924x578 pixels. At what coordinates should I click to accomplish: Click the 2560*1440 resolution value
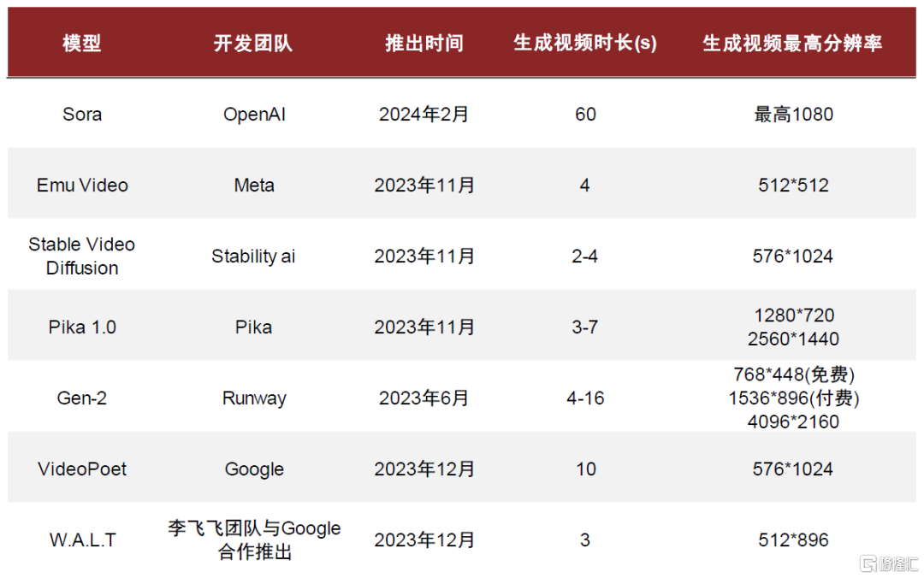coord(793,339)
